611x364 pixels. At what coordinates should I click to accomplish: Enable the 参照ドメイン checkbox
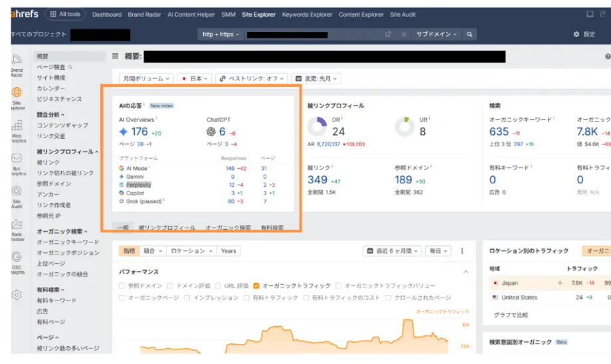coord(122,286)
